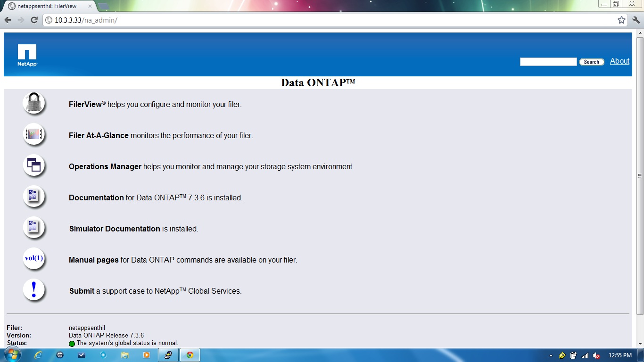Click the Simulator Documentation link text
644x362 pixels.
(115, 229)
